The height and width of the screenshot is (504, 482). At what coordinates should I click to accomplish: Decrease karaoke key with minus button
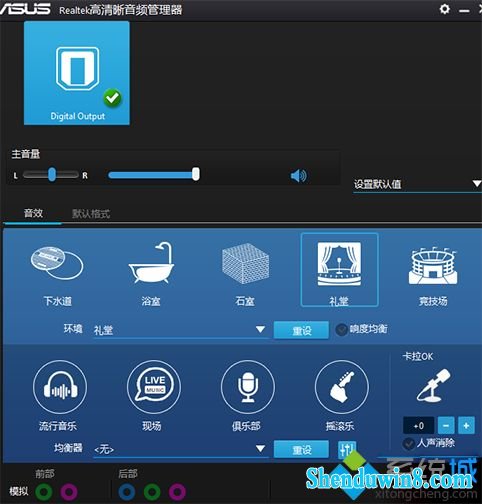[x=446, y=426]
